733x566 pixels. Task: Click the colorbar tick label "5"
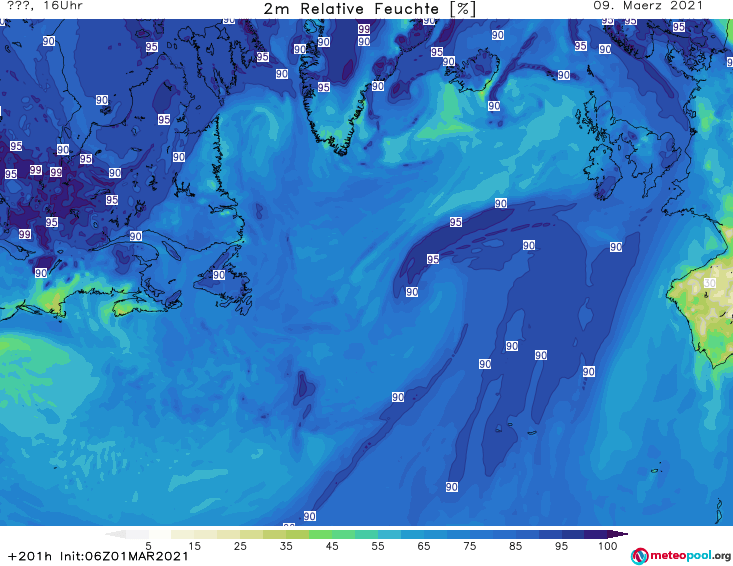pos(148,546)
